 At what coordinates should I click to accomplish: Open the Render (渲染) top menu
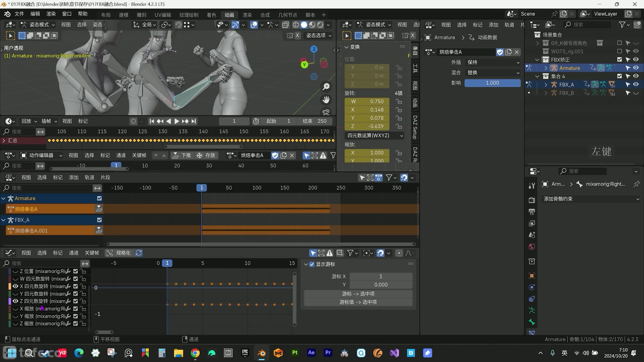51,14
